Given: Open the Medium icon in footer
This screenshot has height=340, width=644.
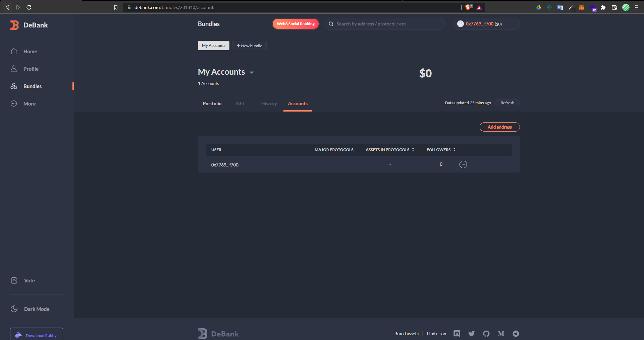Looking at the screenshot, I should 501,334.
